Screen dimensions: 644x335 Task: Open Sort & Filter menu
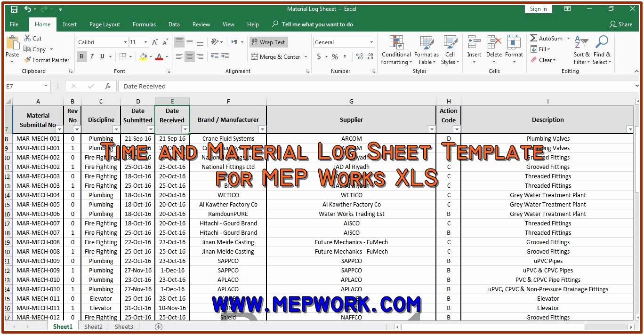pyautogui.click(x=582, y=50)
